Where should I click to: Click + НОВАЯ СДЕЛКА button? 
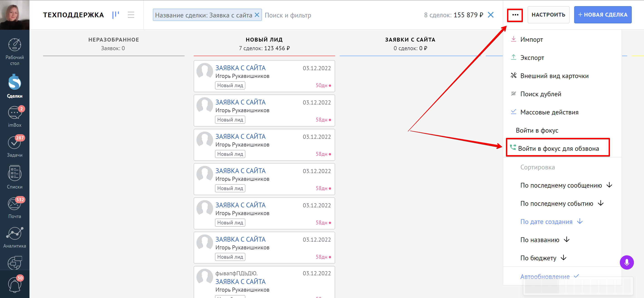click(x=603, y=15)
